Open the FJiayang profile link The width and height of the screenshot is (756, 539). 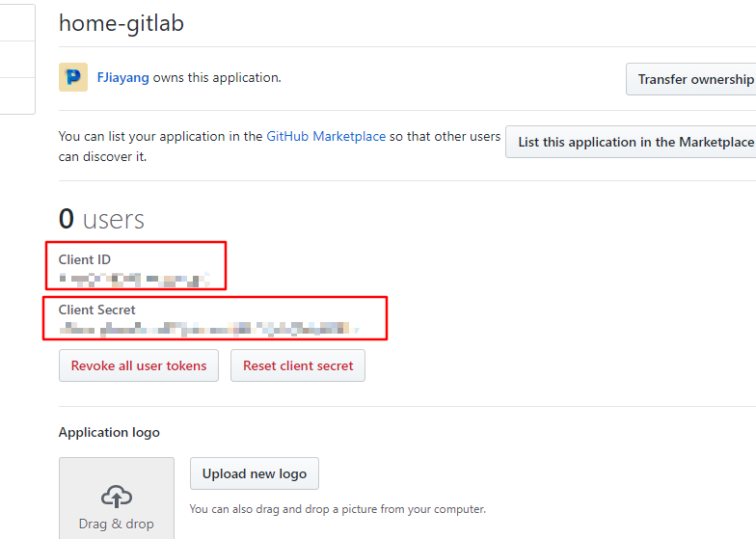[x=122, y=78]
